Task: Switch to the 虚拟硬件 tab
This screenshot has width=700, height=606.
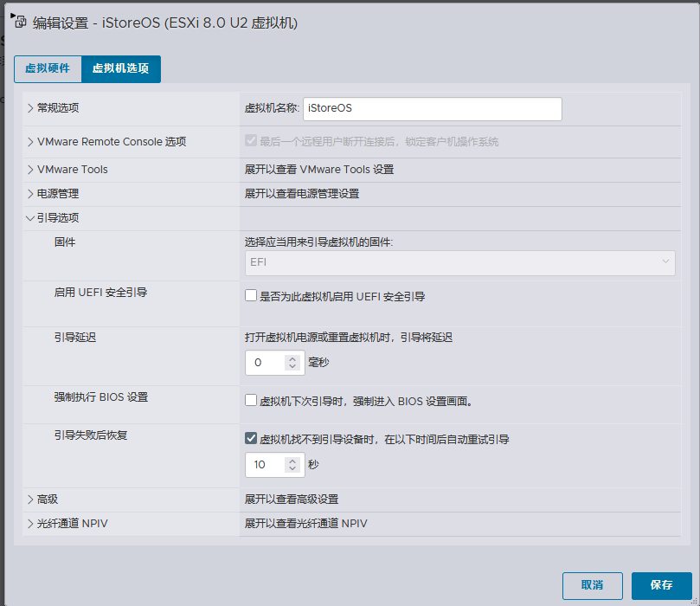Action: (x=46, y=68)
